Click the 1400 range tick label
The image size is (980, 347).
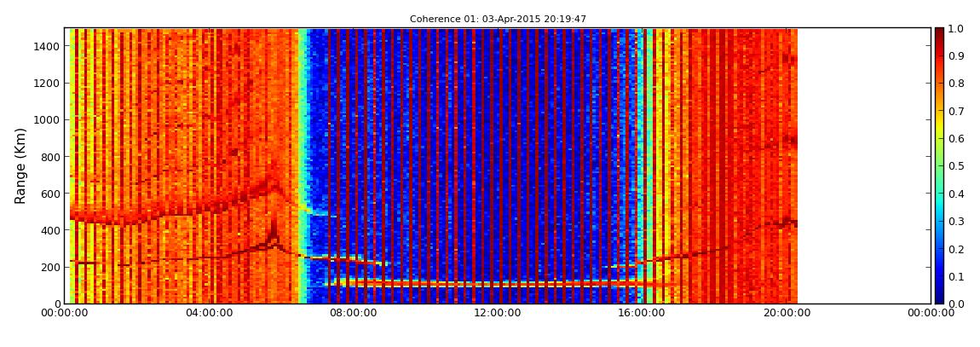point(48,46)
